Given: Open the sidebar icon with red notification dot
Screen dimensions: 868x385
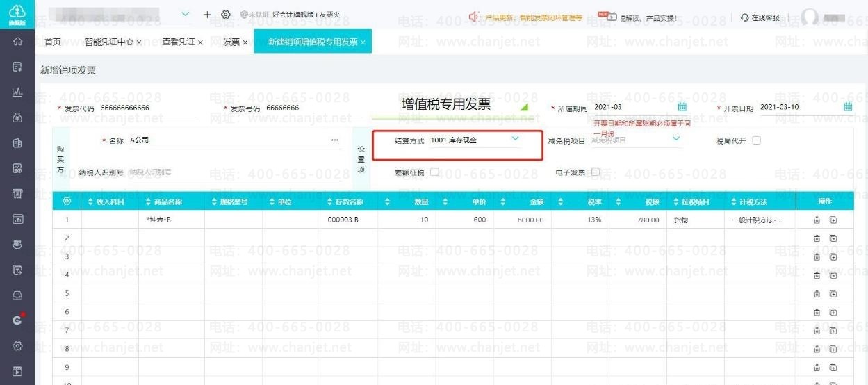Looking at the screenshot, I should coord(17,320).
